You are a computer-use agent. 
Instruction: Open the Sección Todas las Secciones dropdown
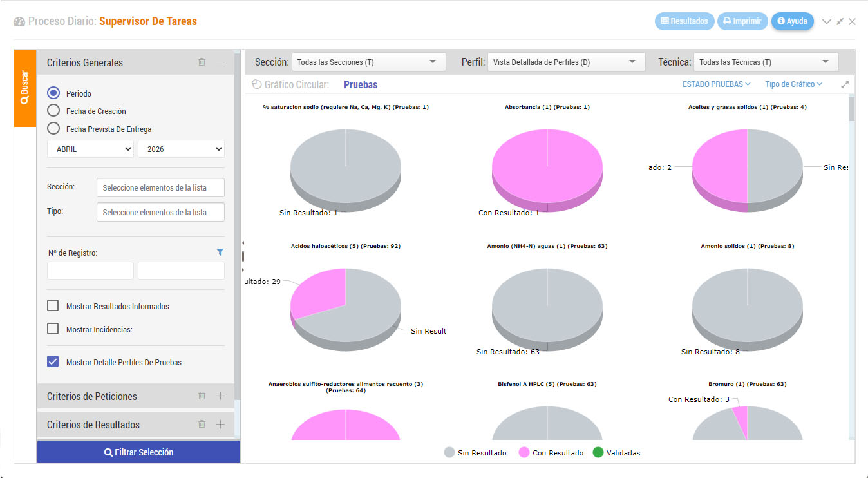tap(368, 62)
